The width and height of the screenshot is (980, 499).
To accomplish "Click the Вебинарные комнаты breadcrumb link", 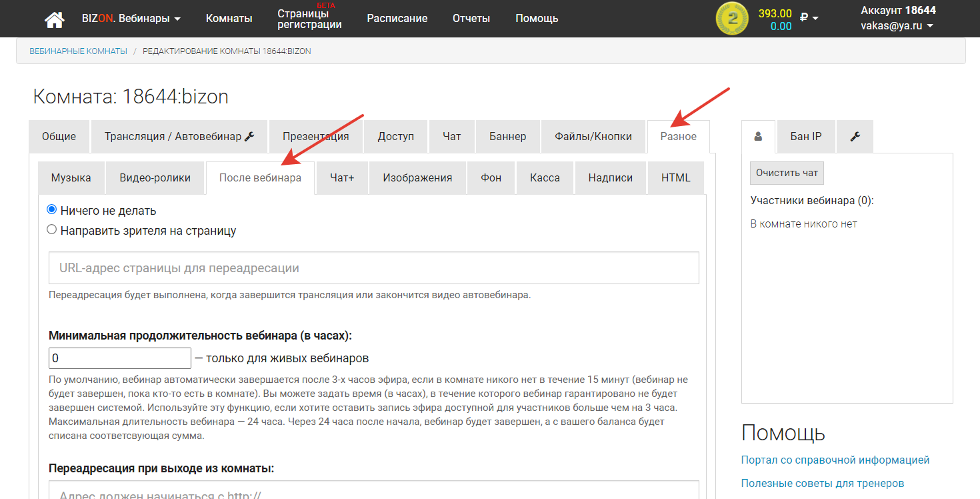I will (78, 51).
